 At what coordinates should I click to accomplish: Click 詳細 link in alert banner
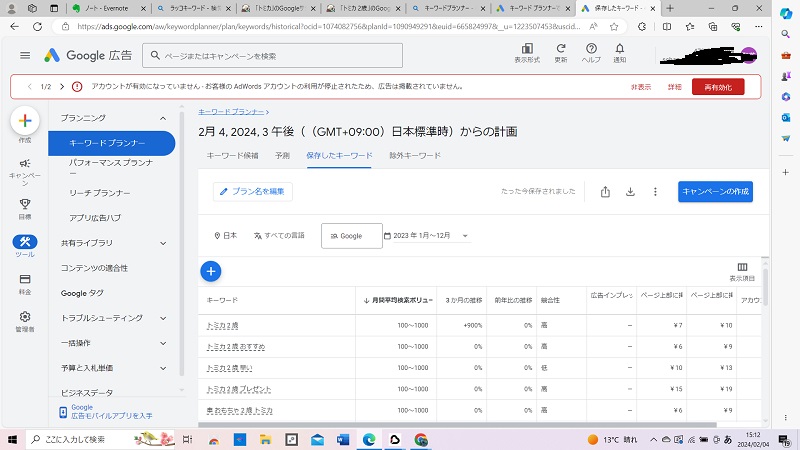(x=674, y=87)
